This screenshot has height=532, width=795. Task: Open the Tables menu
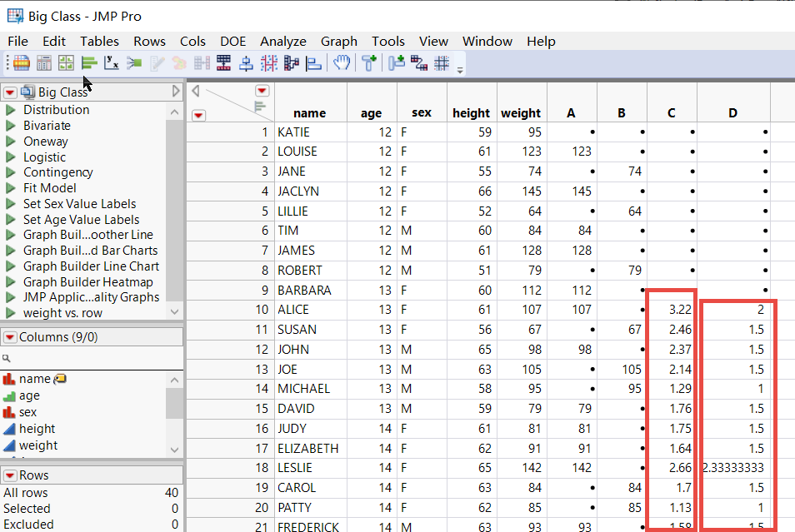click(x=99, y=41)
